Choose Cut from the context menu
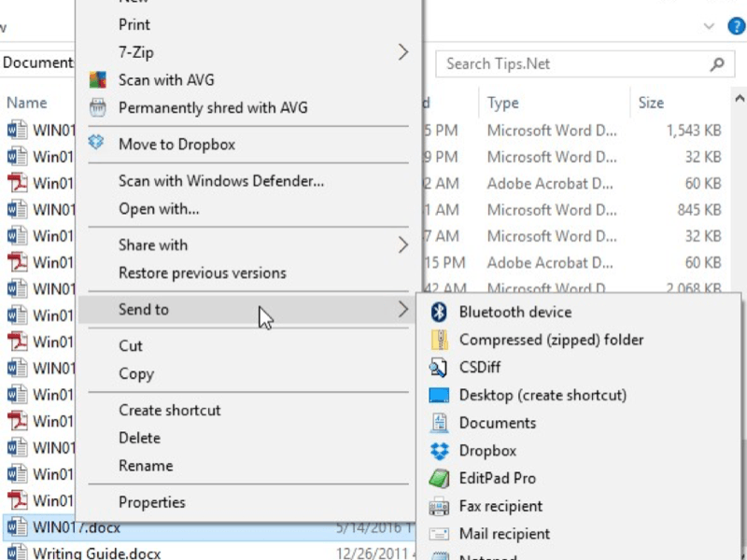 tap(131, 345)
